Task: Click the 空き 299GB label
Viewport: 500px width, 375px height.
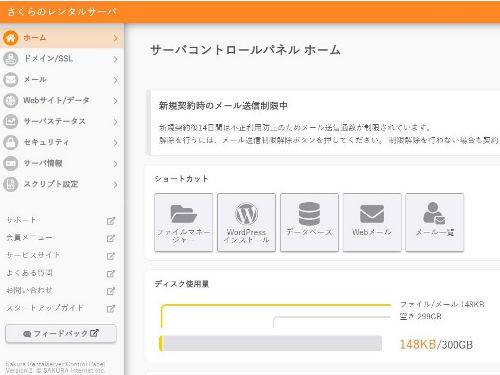Action: click(421, 316)
